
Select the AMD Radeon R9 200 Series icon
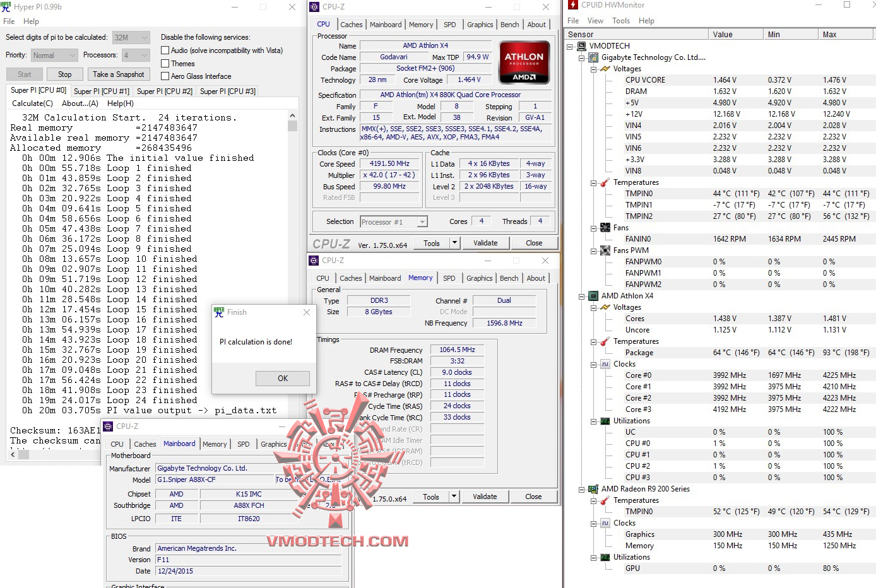click(x=593, y=489)
